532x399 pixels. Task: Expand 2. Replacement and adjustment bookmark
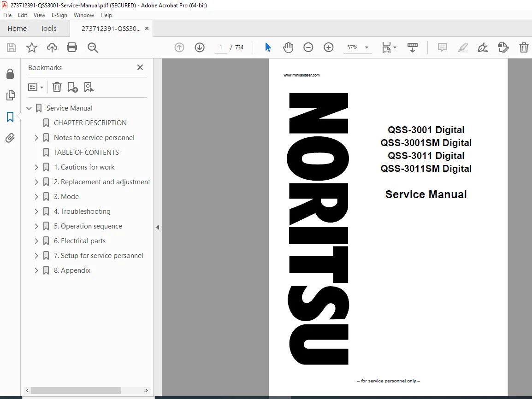(36, 182)
